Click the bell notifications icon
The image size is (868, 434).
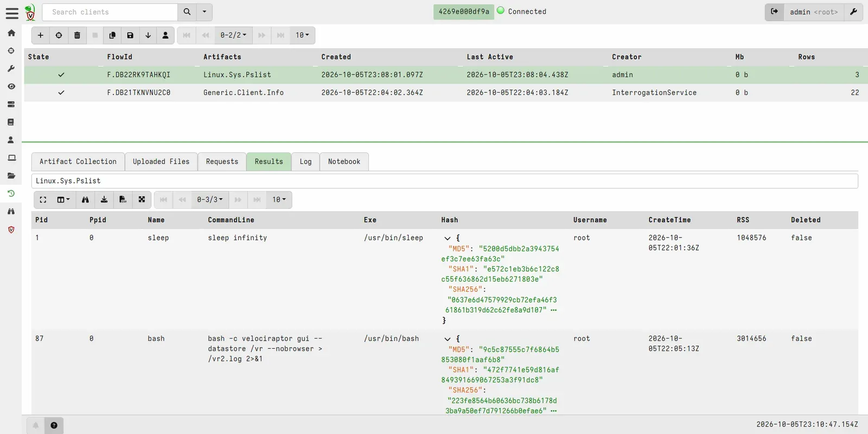click(36, 425)
